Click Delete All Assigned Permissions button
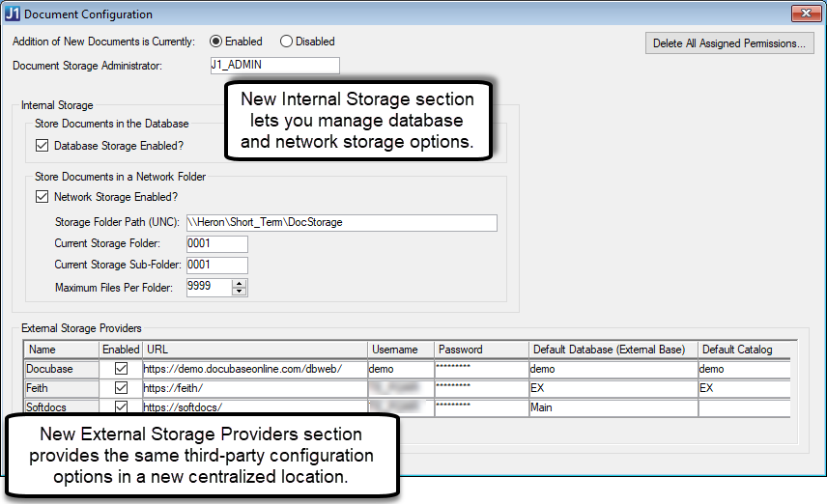This screenshot has width=827, height=504. tap(729, 43)
